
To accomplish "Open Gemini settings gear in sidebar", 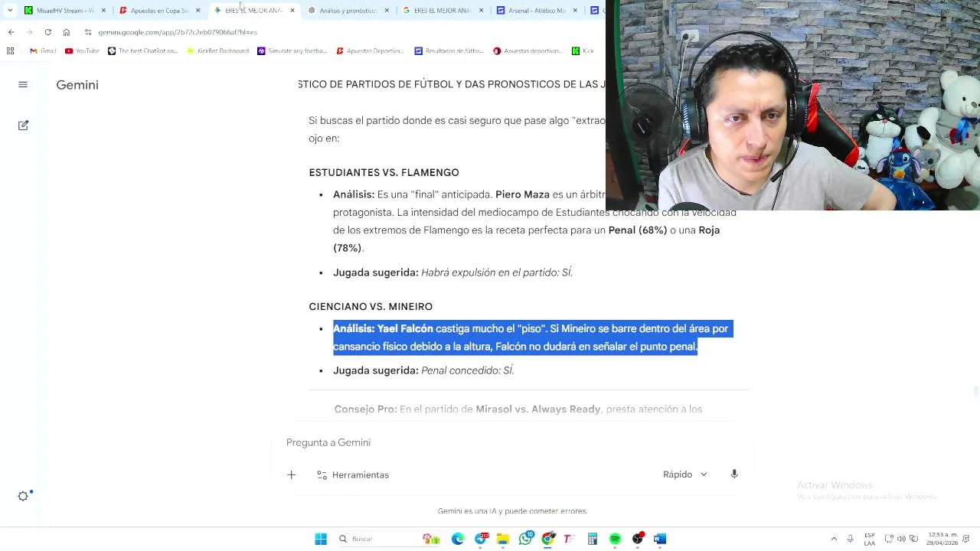I will pyautogui.click(x=24, y=496).
